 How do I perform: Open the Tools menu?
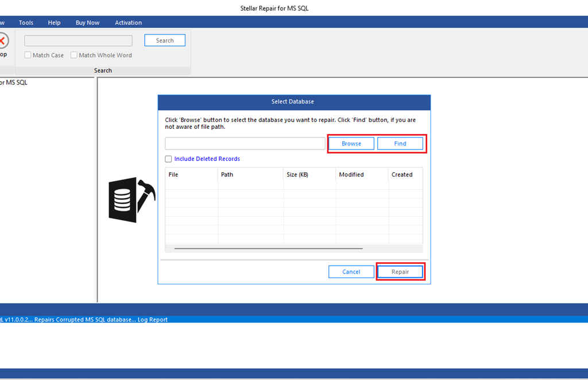click(x=26, y=22)
